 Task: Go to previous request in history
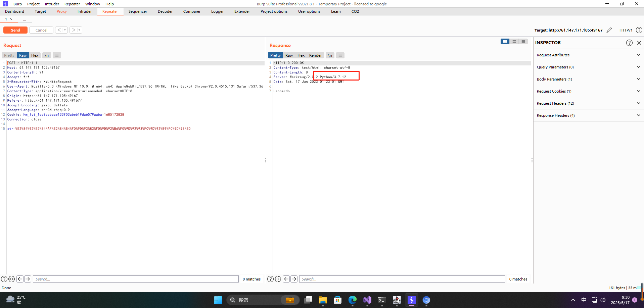(x=59, y=30)
